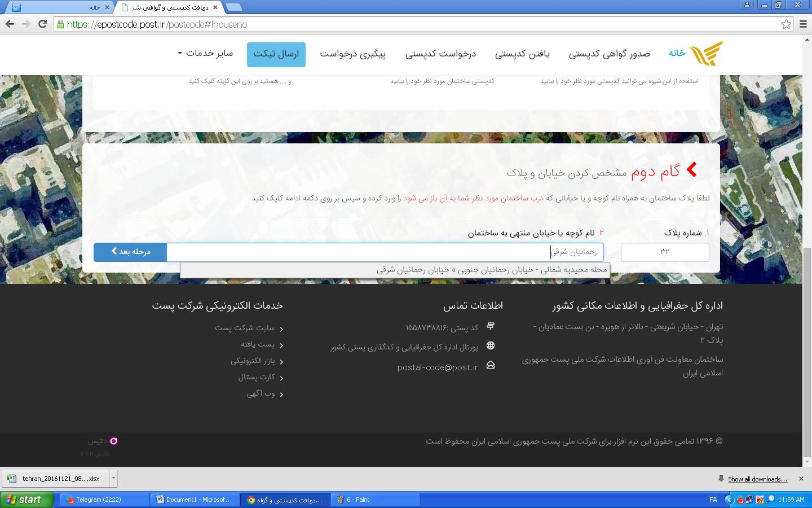
Task: Click the street name input field
Action: [x=385, y=252]
